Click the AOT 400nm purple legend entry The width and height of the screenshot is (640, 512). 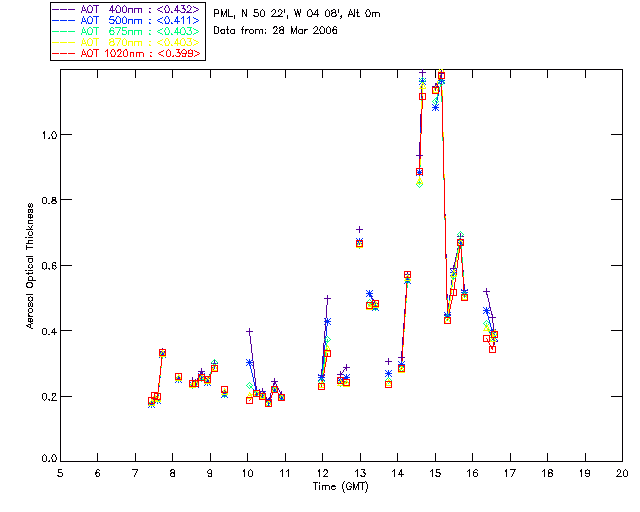125,8
